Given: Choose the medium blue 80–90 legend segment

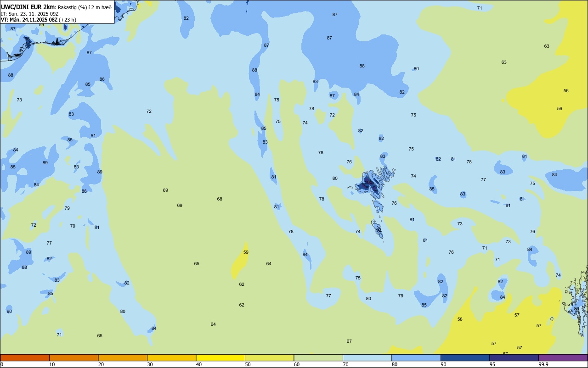Looking at the screenshot, I should point(416,357).
